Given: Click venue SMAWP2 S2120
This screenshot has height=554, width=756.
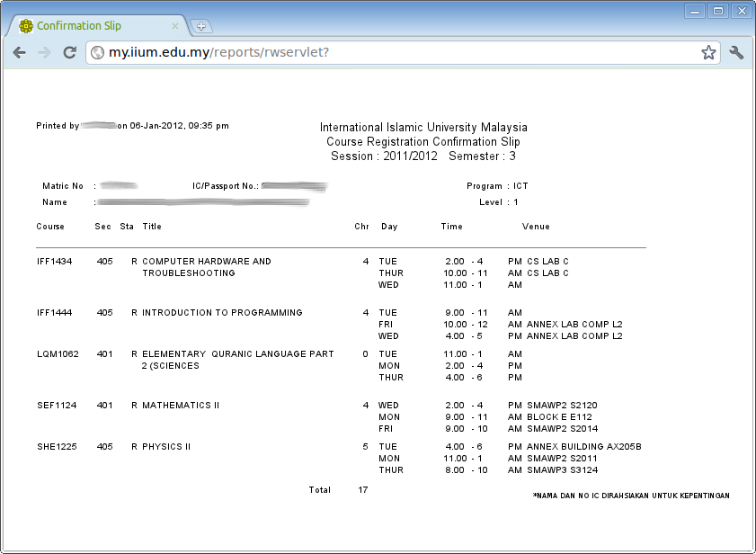Looking at the screenshot, I should click(562, 406).
